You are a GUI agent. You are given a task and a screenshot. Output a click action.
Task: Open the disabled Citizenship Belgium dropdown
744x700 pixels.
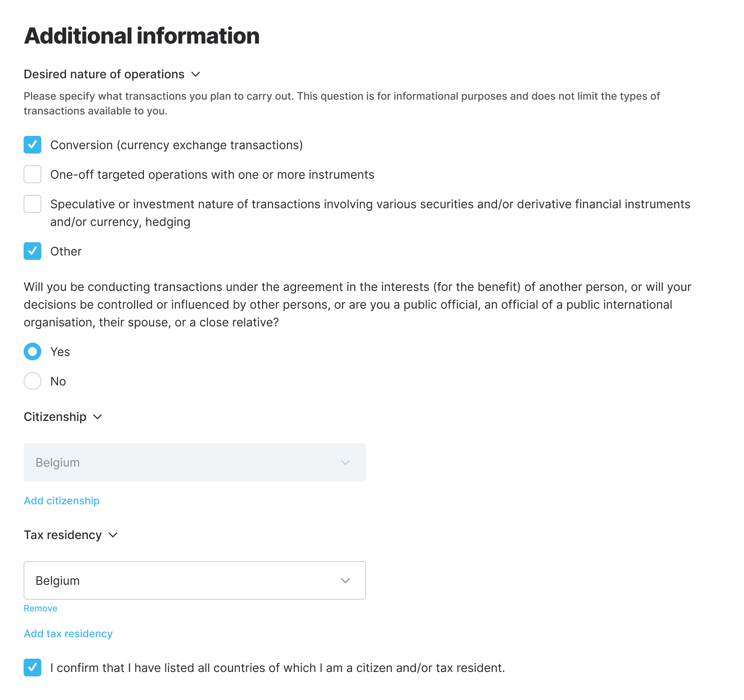(194, 462)
